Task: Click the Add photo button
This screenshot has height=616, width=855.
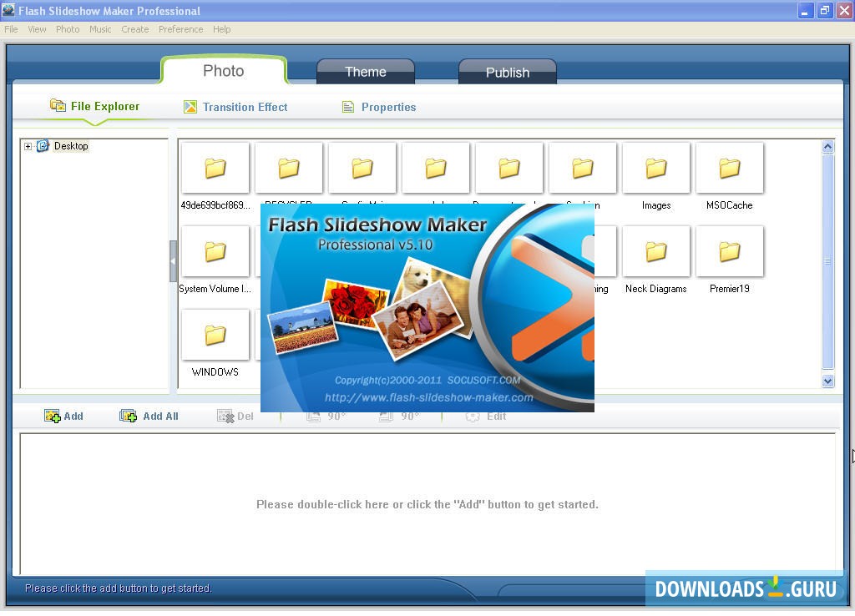Action: tap(63, 416)
